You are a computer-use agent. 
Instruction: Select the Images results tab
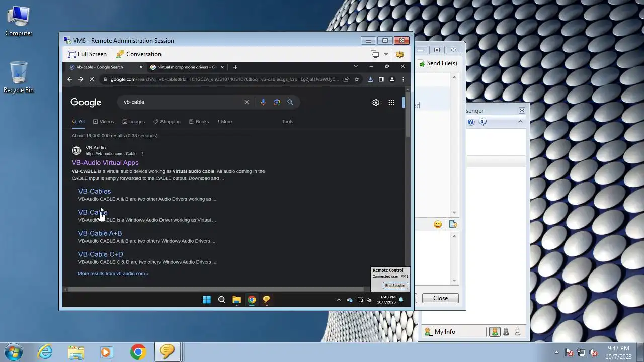point(134,122)
